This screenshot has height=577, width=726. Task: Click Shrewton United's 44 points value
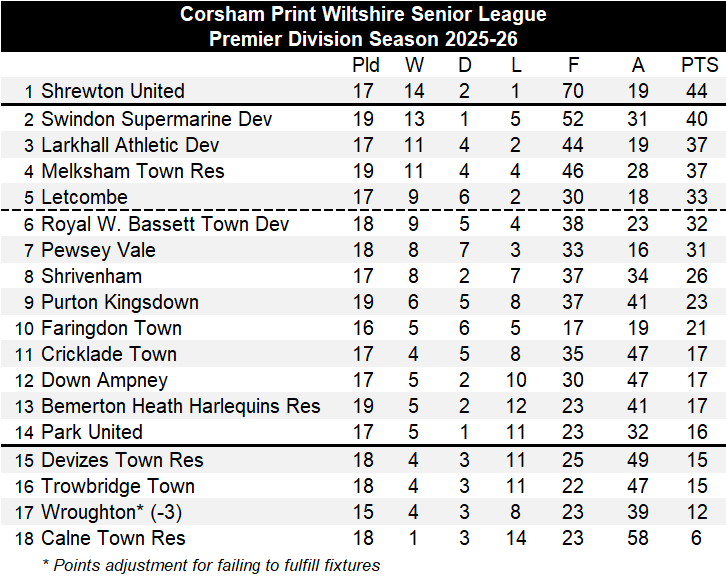[695, 91]
